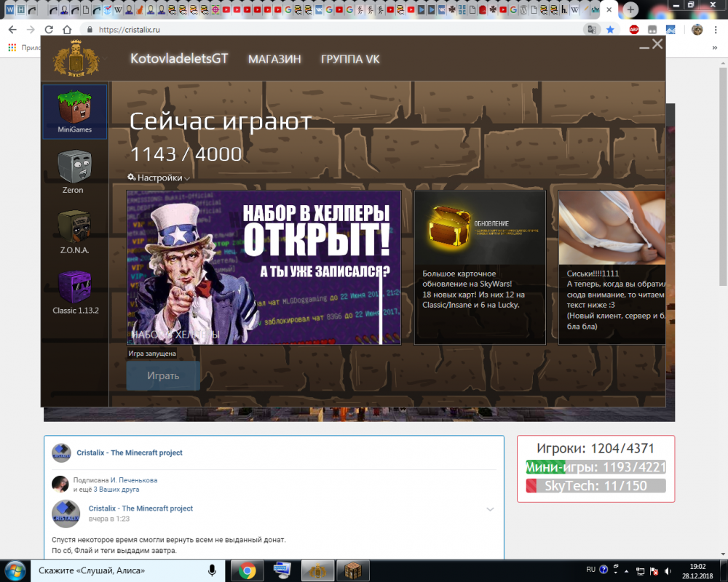
Task: Open the ГРУППА VK menu item
Action: pos(350,59)
